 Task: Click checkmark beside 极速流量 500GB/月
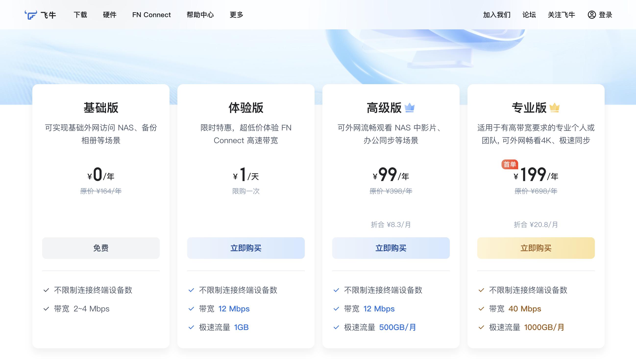tap(336, 327)
